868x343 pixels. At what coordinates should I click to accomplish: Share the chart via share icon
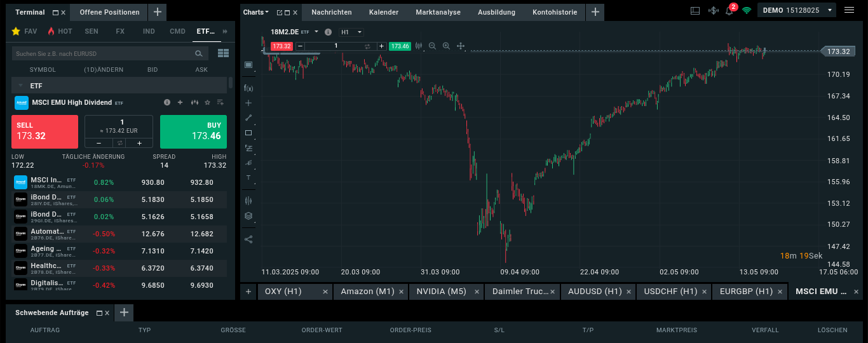tap(248, 239)
